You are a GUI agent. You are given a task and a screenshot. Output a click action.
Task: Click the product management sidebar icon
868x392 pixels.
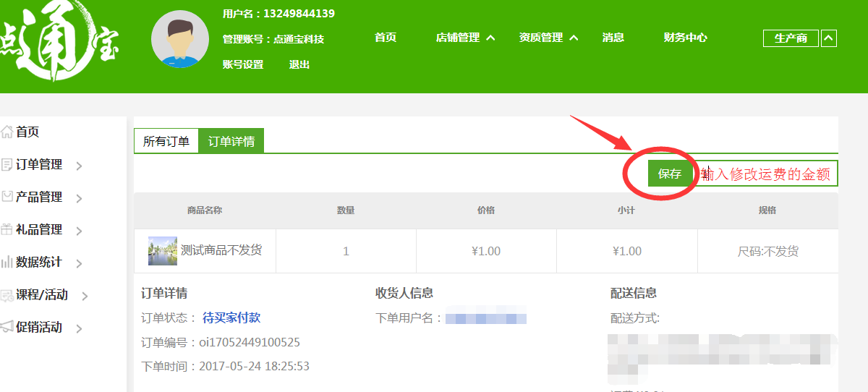click(x=7, y=197)
